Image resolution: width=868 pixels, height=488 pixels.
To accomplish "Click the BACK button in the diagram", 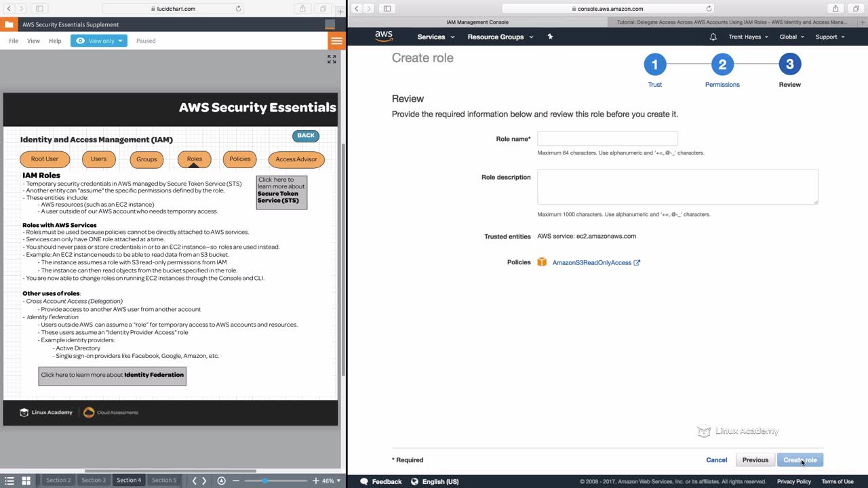I will (x=306, y=136).
